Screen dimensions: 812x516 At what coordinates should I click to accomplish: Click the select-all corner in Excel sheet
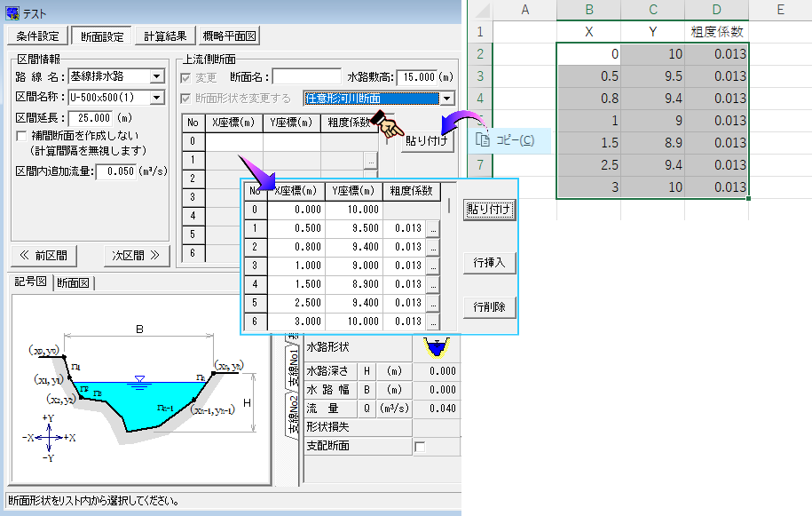tap(479, 11)
